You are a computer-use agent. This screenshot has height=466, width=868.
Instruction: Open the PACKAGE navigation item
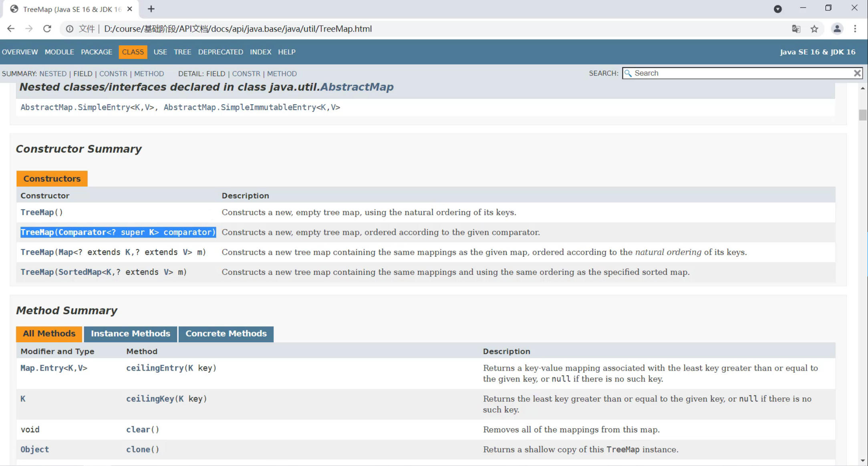click(97, 52)
